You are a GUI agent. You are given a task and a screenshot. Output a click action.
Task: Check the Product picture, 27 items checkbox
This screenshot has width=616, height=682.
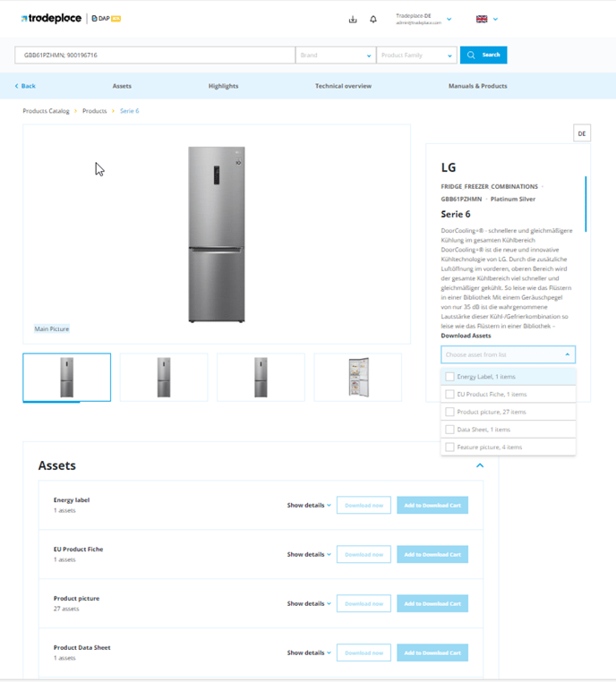pos(449,412)
